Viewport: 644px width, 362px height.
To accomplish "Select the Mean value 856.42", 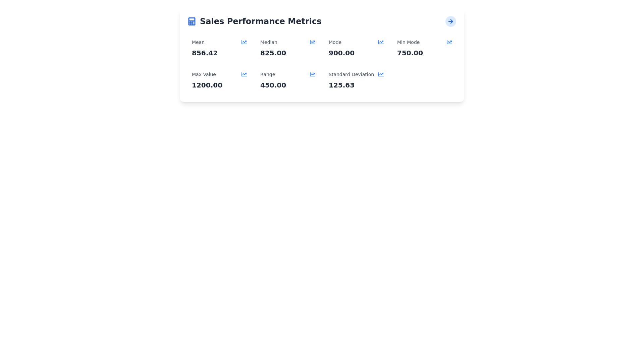I will coord(205,53).
